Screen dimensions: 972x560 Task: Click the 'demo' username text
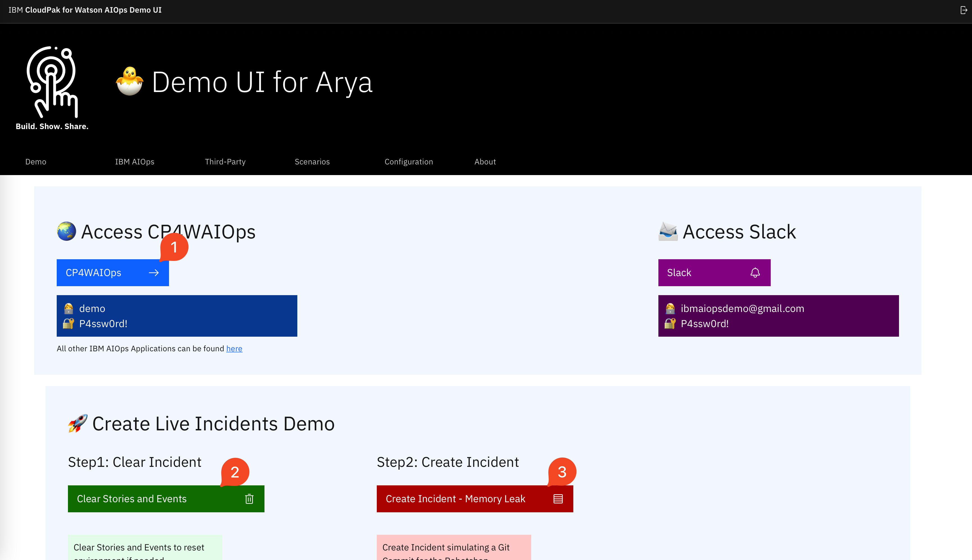[x=92, y=308]
